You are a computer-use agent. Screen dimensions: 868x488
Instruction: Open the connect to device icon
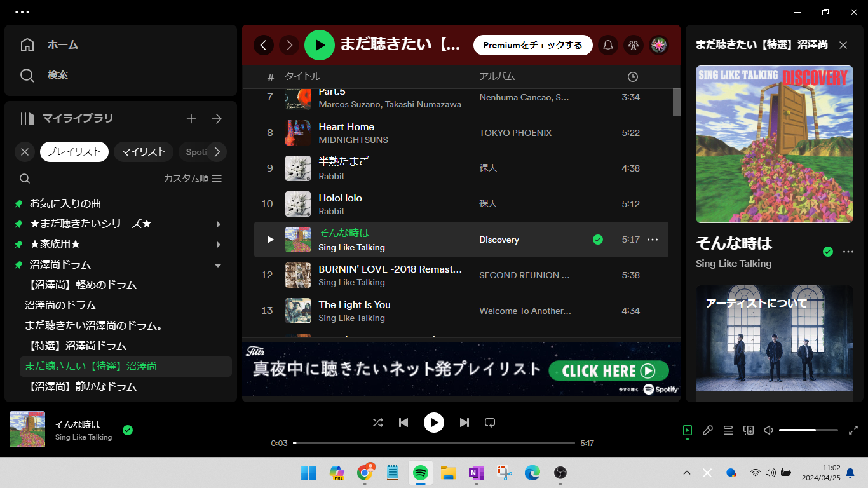click(749, 430)
